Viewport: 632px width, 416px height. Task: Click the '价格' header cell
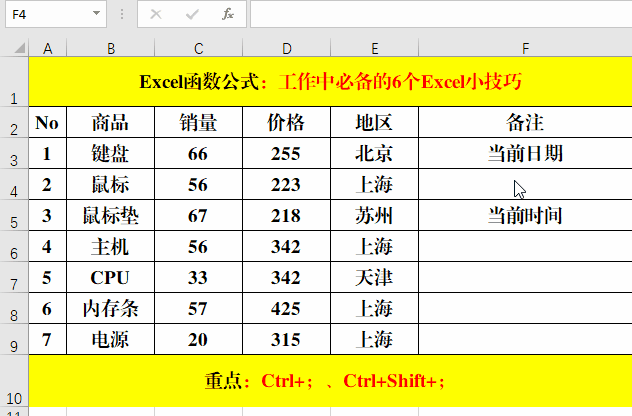pyautogui.click(x=286, y=122)
